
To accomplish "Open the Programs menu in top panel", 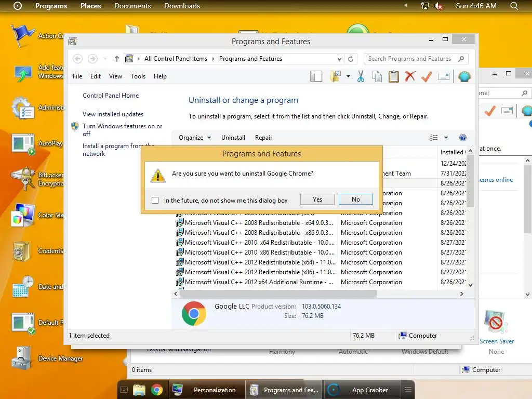I will click(x=51, y=6).
